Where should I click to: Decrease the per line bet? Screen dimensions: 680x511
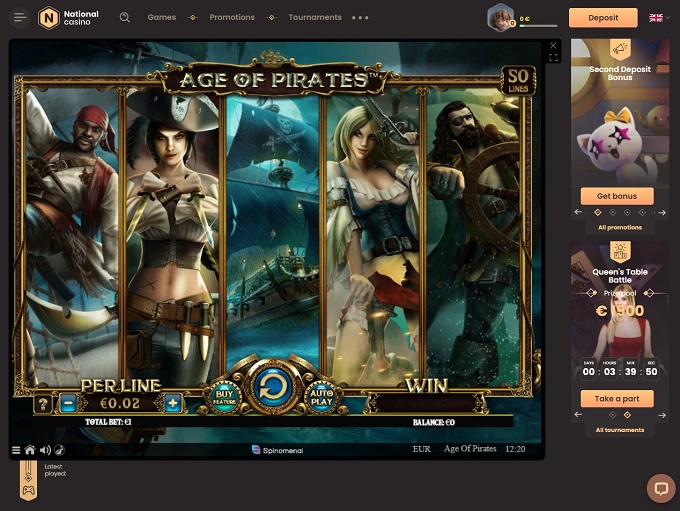[x=68, y=404]
